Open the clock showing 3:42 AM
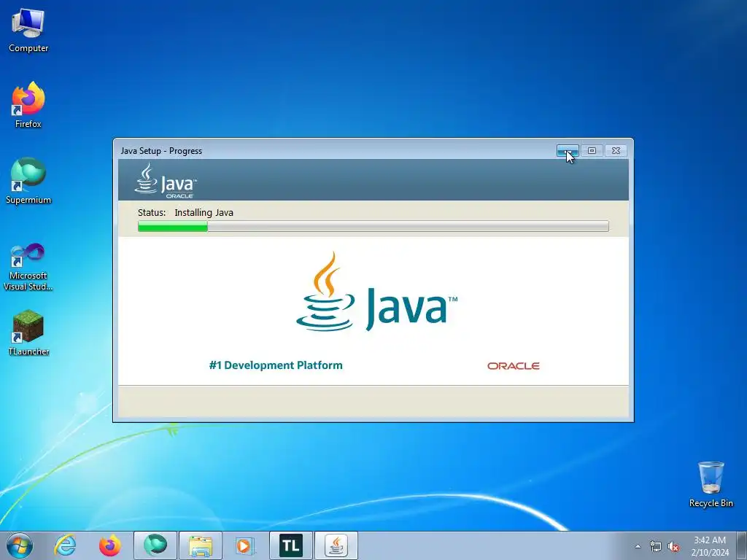Viewport: 747px width, 560px height. tap(710, 546)
